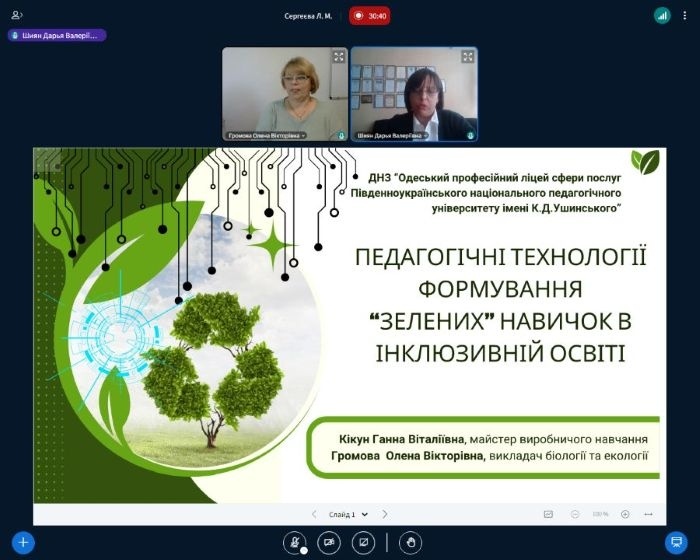Go to the next slide
700x560 pixels.
pyautogui.click(x=385, y=514)
